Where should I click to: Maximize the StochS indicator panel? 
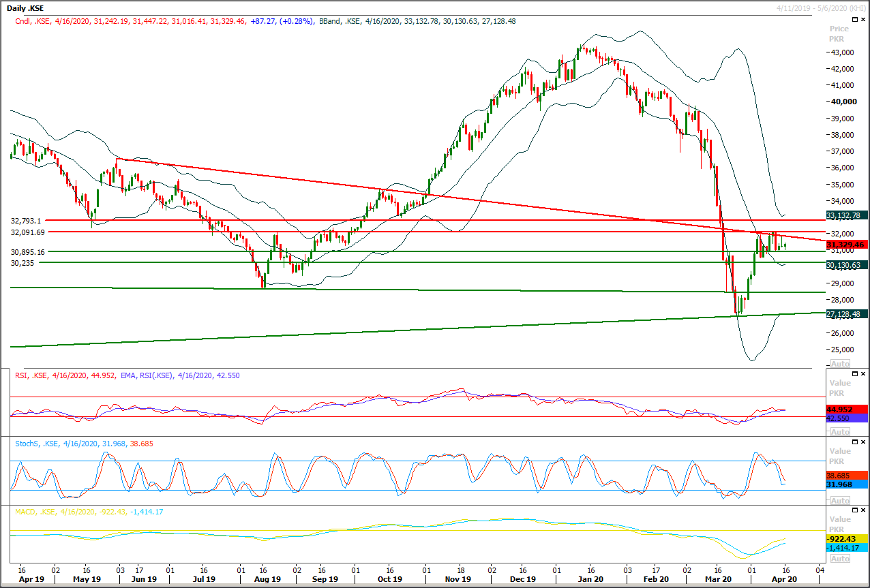pyautogui.click(x=854, y=442)
